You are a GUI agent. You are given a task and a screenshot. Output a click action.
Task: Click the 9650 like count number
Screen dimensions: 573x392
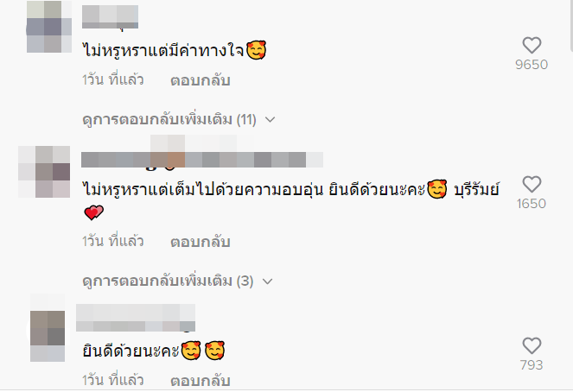(532, 65)
